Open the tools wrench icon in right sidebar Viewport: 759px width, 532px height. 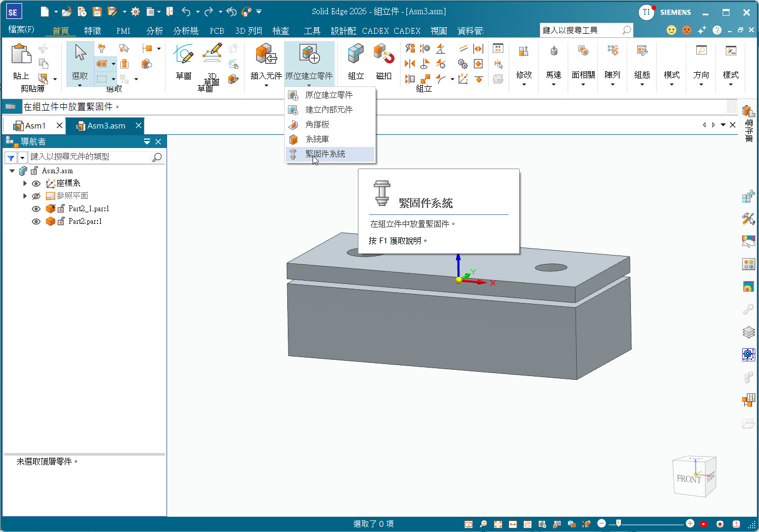(x=748, y=219)
